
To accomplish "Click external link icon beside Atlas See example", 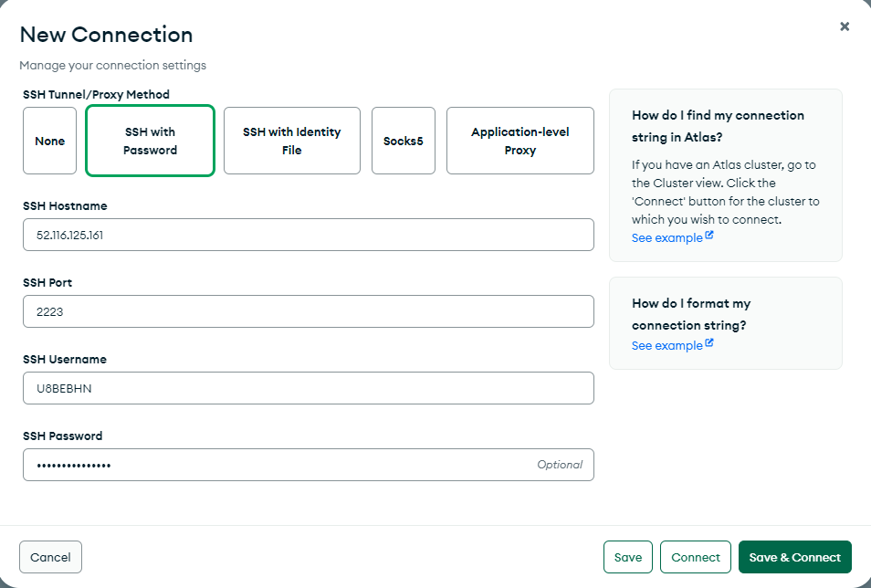I will (x=709, y=236).
